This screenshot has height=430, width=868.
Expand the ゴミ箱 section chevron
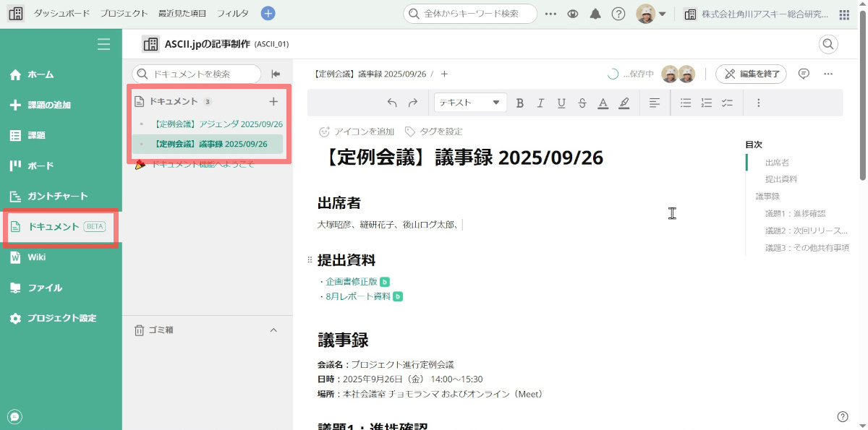pos(273,330)
